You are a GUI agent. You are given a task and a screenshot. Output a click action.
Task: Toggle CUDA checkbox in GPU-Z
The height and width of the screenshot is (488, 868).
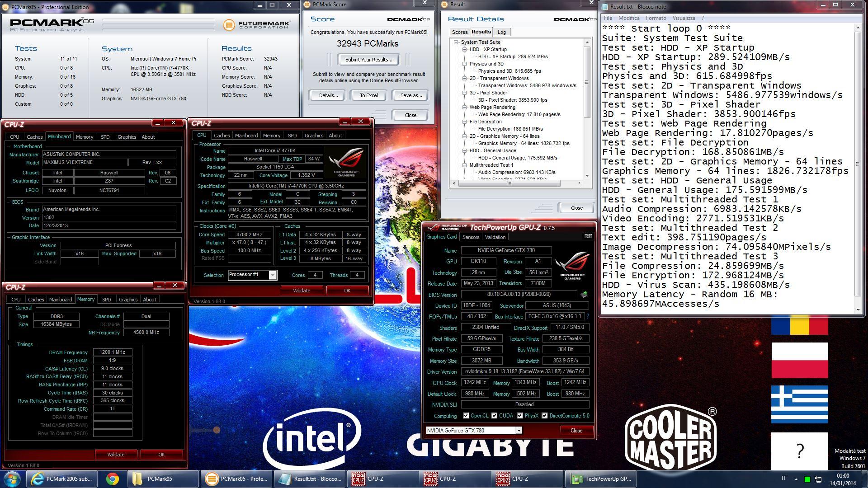(494, 416)
